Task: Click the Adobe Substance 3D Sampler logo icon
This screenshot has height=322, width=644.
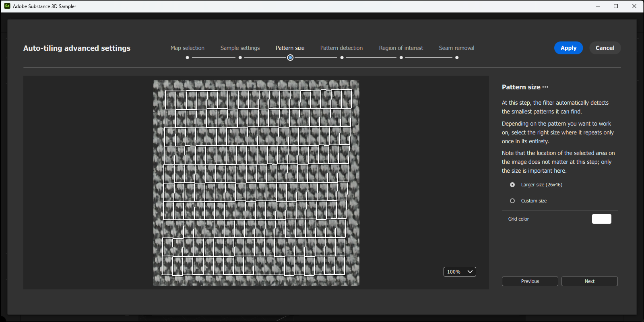Action: click(x=7, y=6)
